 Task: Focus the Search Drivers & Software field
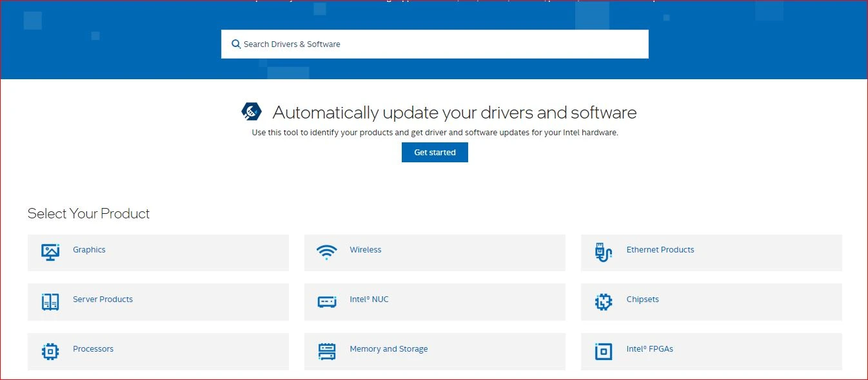click(435, 44)
